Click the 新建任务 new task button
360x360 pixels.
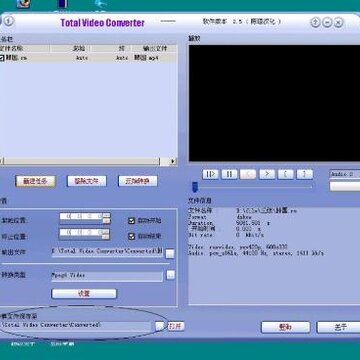pos(35,181)
